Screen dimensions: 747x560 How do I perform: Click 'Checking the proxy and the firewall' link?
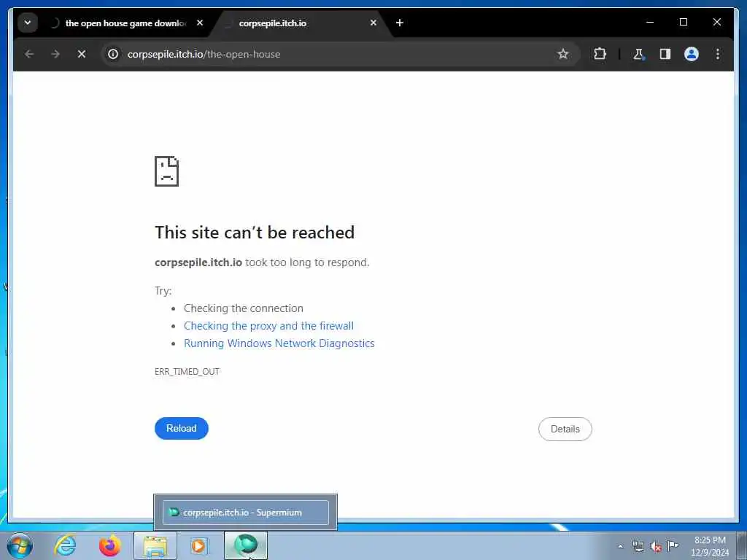268,326
